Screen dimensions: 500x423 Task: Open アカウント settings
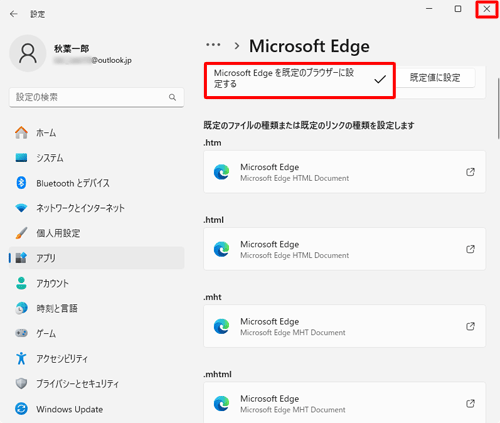pyautogui.click(x=97, y=283)
